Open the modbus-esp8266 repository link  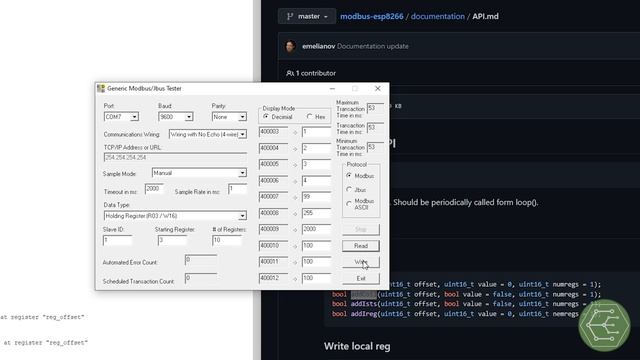[371, 16]
